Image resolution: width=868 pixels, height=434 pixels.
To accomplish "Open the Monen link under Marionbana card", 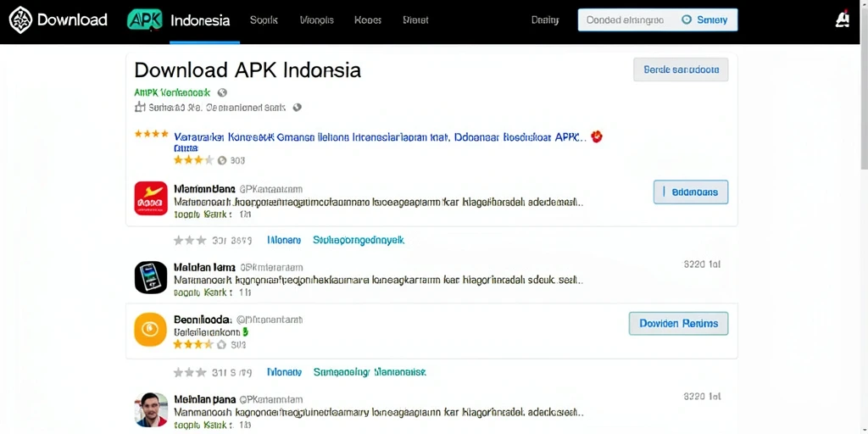I will (x=284, y=240).
